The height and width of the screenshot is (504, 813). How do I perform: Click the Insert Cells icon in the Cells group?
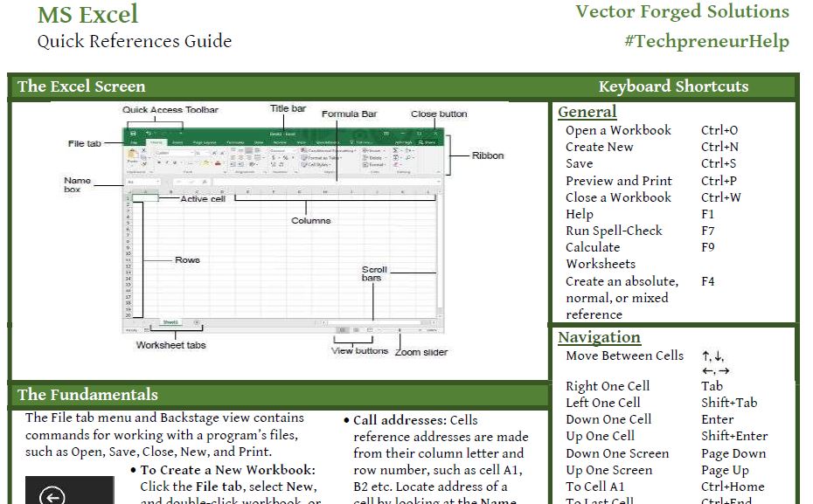[369, 149]
